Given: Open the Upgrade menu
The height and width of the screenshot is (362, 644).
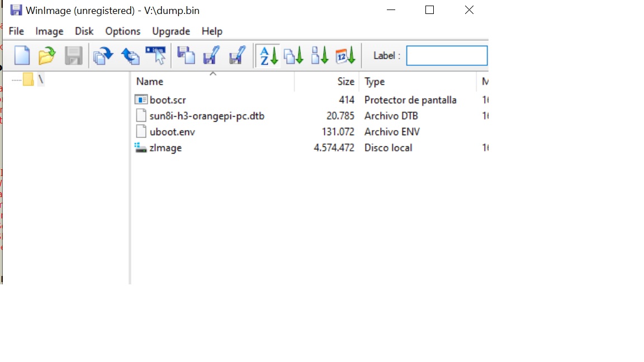Looking at the screenshot, I should (x=171, y=31).
